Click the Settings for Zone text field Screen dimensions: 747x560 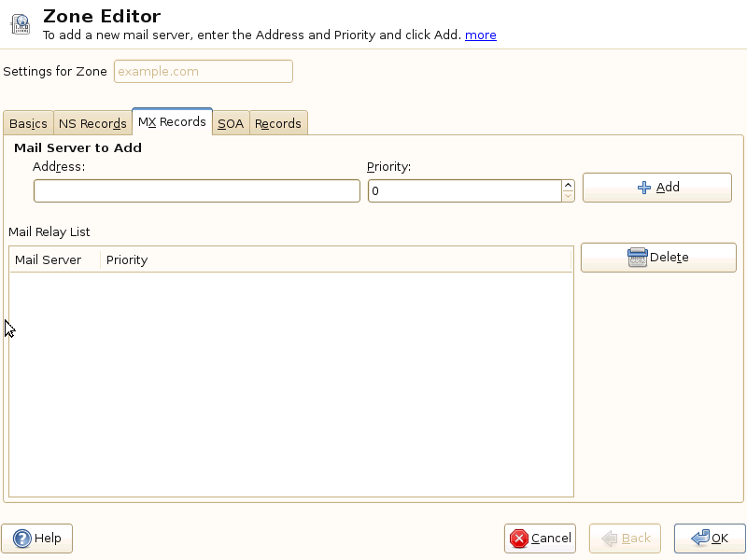tap(203, 72)
